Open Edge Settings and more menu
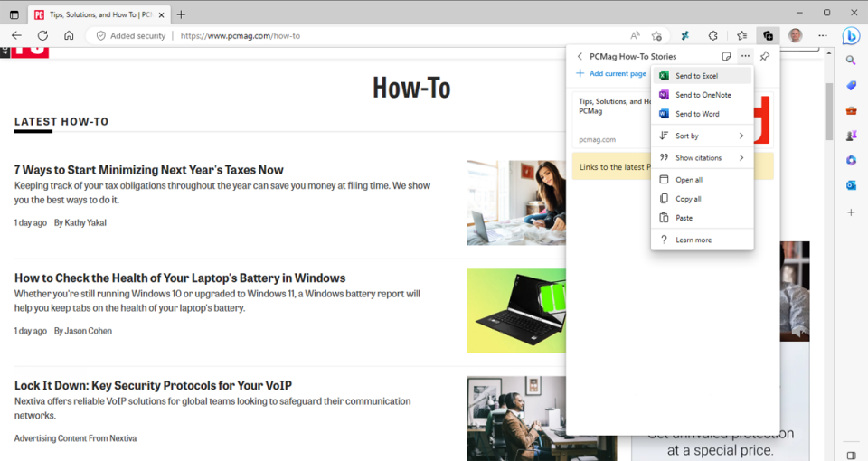The width and height of the screenshot is (868, 461). tap(823, 35)
